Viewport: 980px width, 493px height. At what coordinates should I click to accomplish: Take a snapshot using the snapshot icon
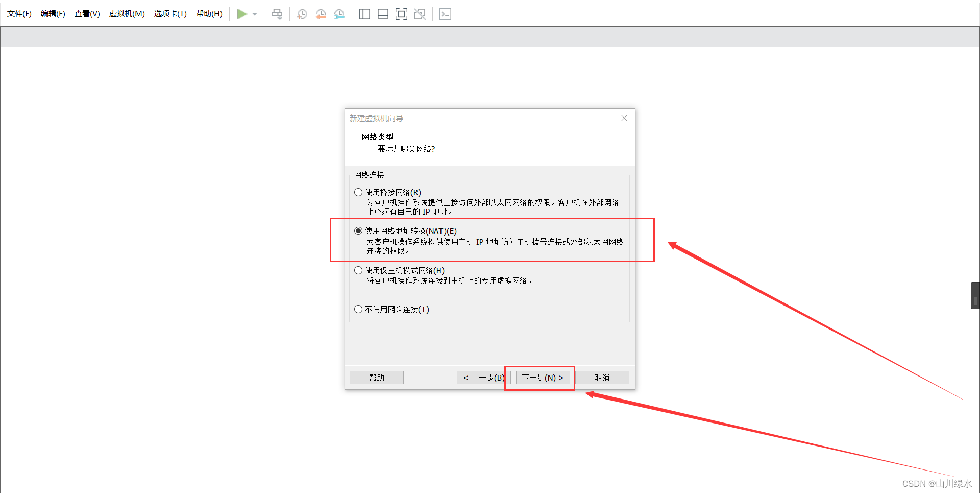[x=302, y=14]
